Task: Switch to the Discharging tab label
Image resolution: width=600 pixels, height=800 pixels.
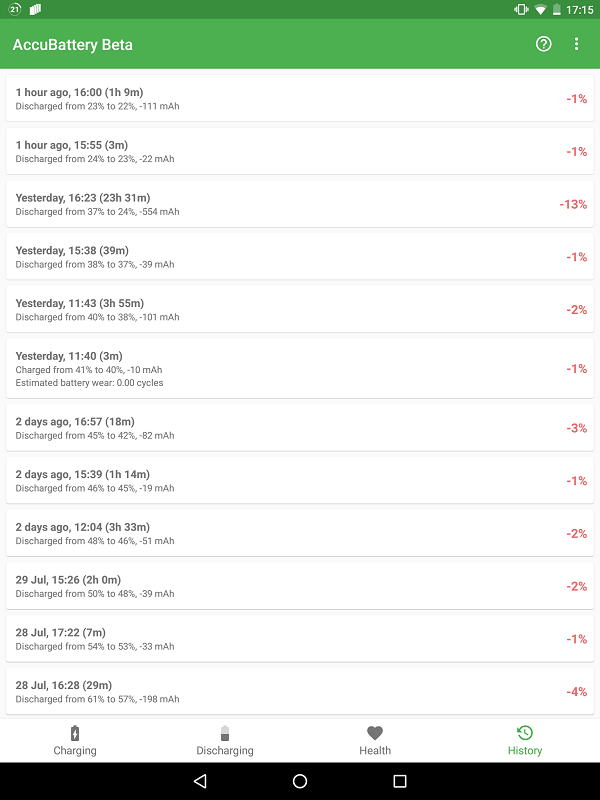Action: pyautogui.click(x=225, y=751)
